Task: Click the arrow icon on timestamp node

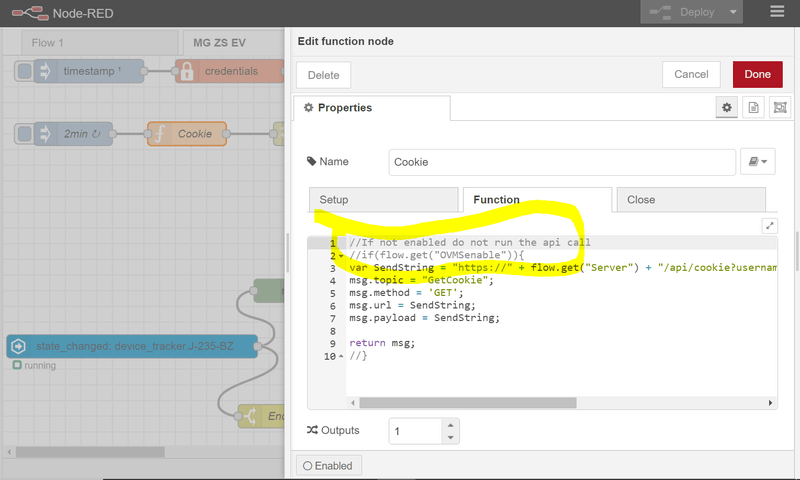Action: [x=45, y=71]
